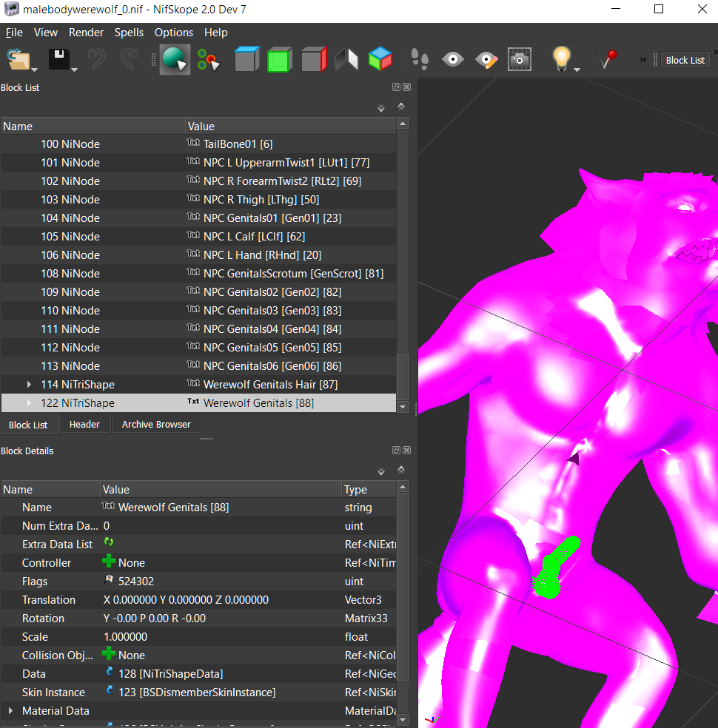Click the Type column header in Block Details

pos(369,490)
